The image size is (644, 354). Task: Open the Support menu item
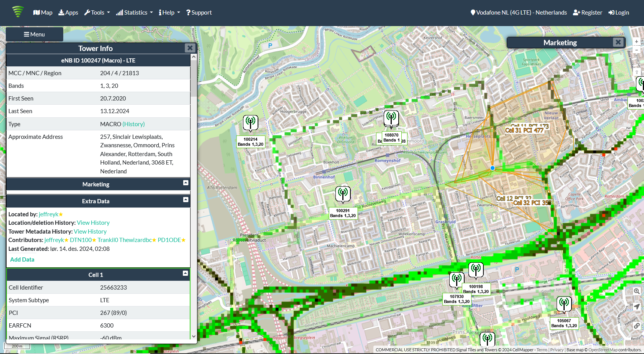click(199, 13)
